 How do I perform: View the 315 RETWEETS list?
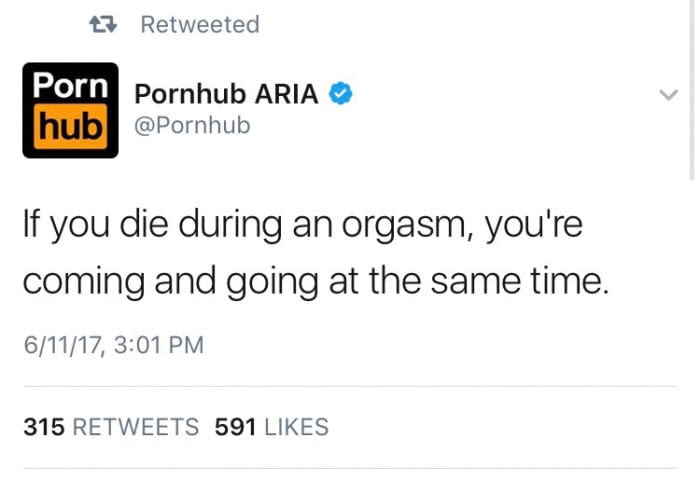coord(111,427)
